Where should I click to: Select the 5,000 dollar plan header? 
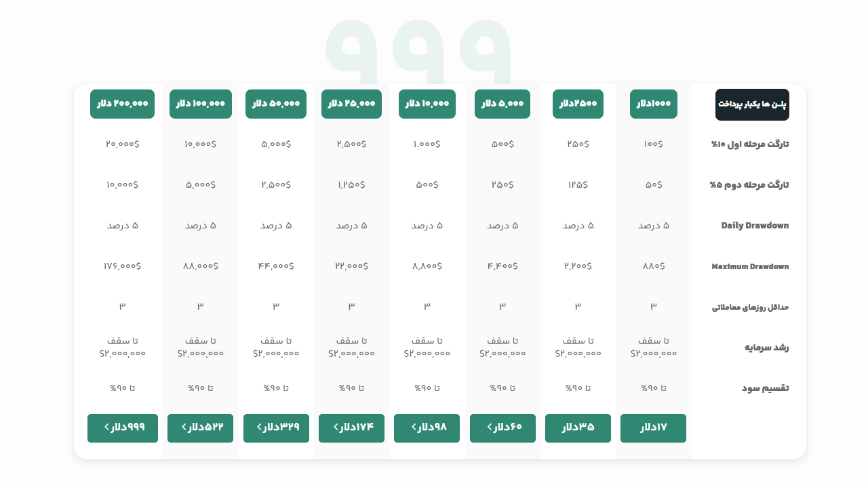[502, 104]
